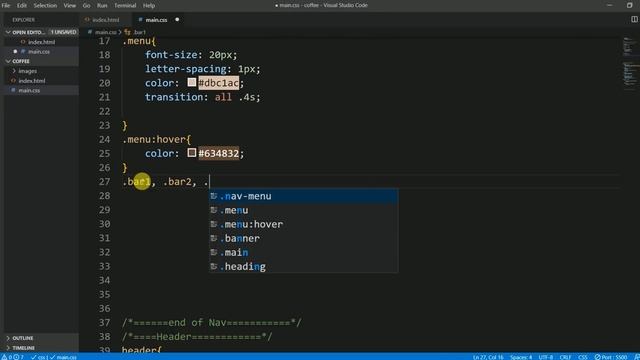Pick the .menu:hover autocomplete suggestion
The image size is (640, 360).
pyautogui.click(x=304, y=224)
